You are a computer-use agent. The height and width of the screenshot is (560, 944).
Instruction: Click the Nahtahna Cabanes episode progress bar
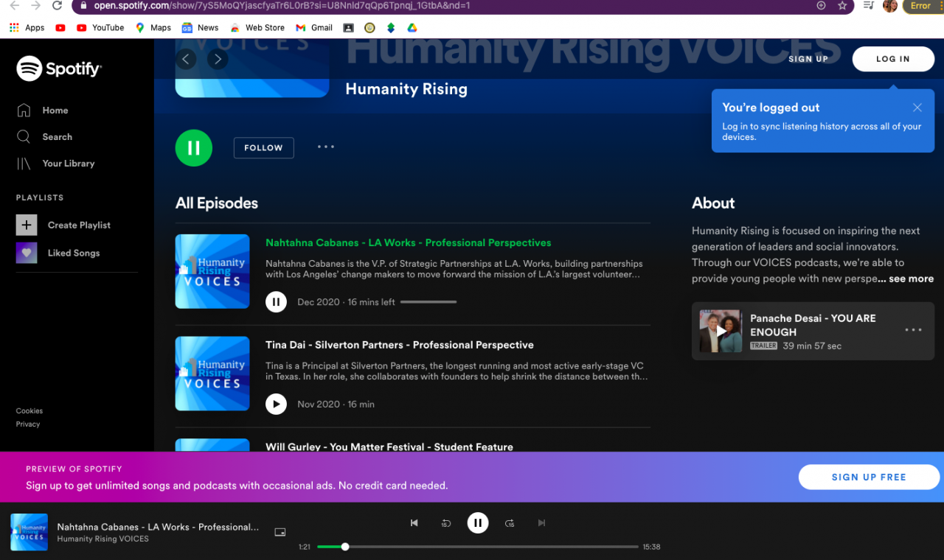428,301
